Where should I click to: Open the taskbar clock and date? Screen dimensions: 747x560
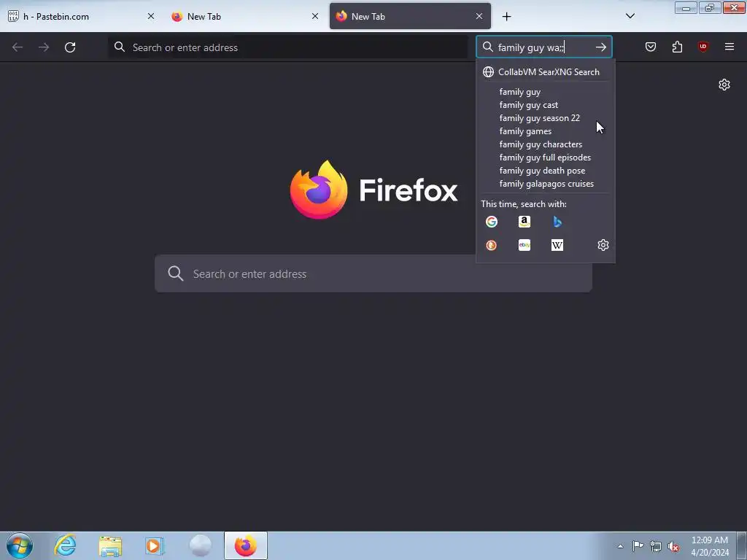click(709, 546)
